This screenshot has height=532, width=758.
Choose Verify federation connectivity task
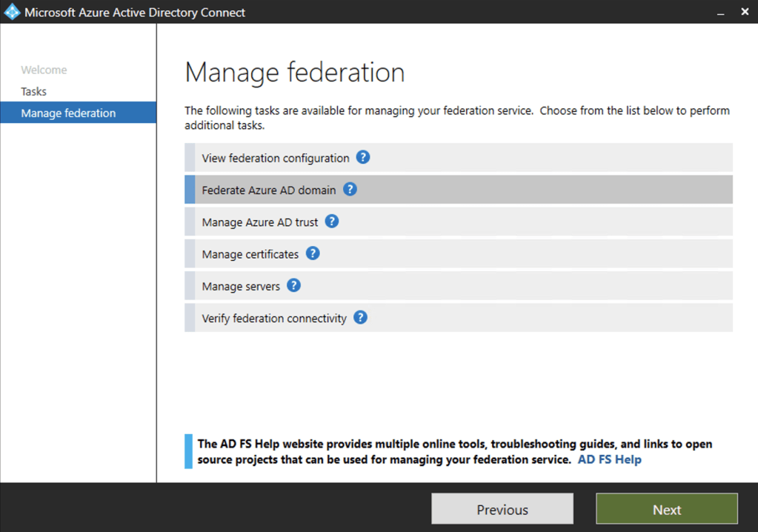point(273,319)
